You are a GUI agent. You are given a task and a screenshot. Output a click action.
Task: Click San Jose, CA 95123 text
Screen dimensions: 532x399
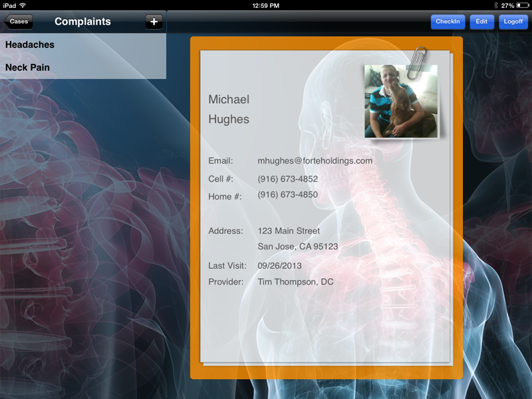(298, 247)
